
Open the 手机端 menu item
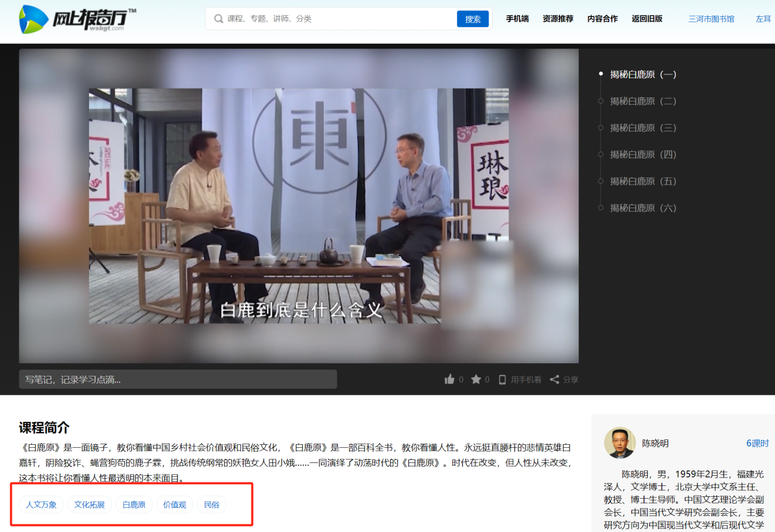click(517, 19)
